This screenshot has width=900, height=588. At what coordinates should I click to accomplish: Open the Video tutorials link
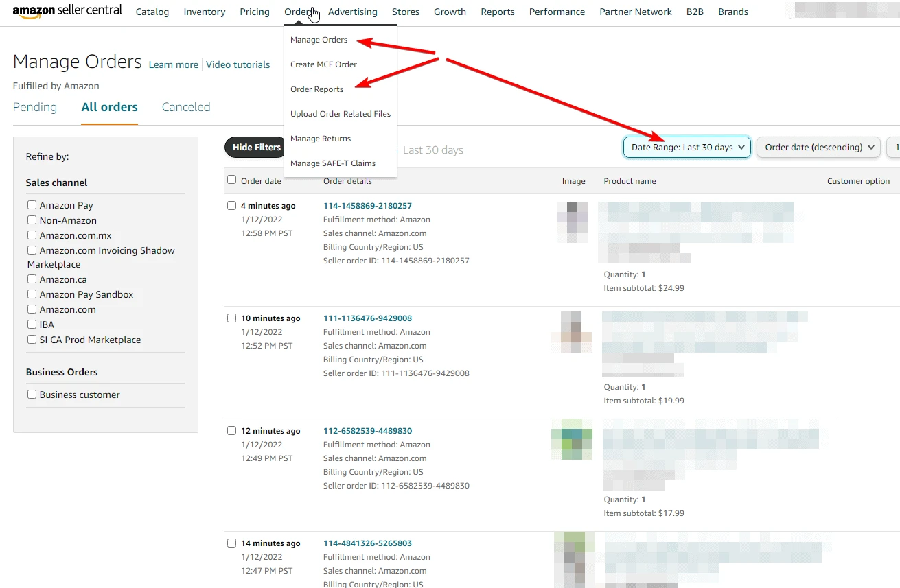(x=238, y=64)
